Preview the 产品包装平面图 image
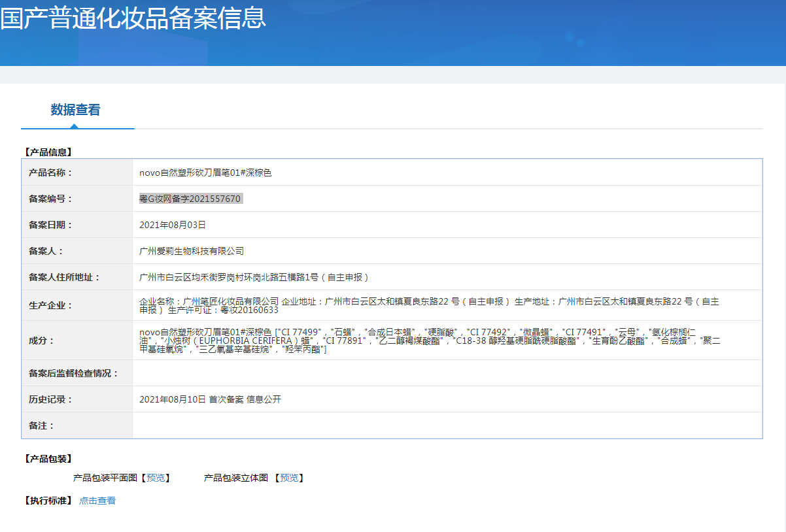Screen dimensions: 786x532 click(156, 478)
